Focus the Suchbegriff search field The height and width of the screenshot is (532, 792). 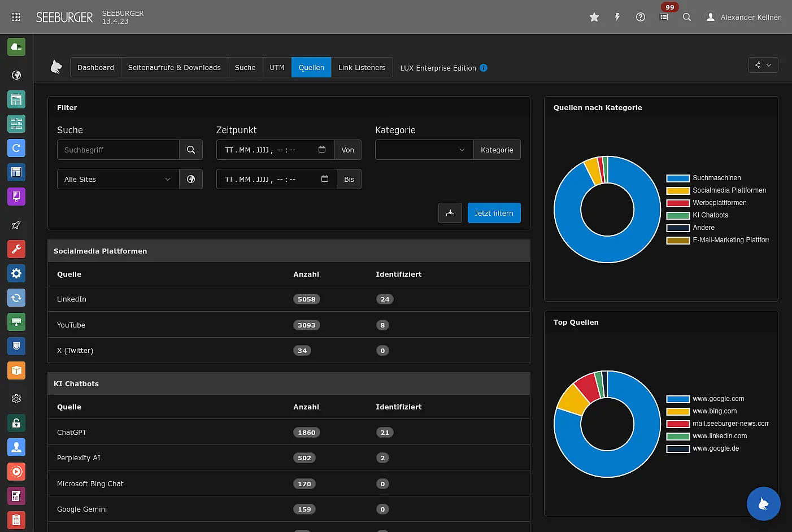pos(118,150)
